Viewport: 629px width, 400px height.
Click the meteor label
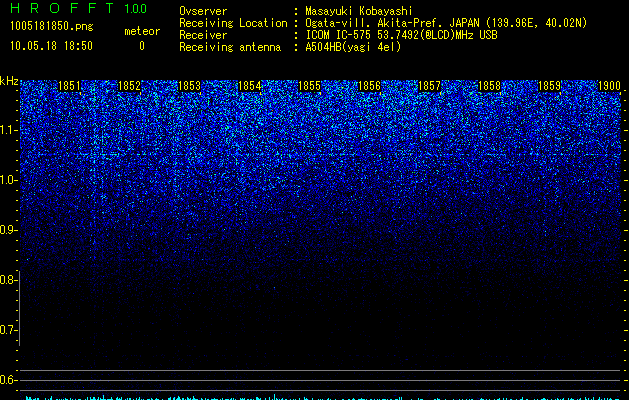click(x=142, y=31)
